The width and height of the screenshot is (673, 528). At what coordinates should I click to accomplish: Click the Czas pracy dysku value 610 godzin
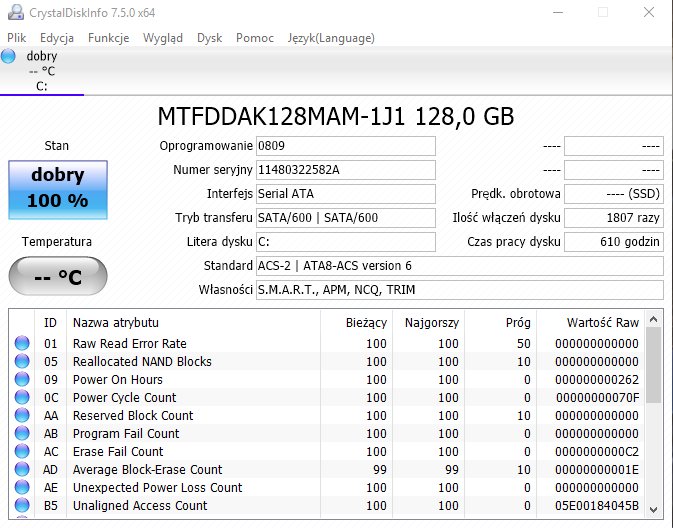(x=614, y=242)
